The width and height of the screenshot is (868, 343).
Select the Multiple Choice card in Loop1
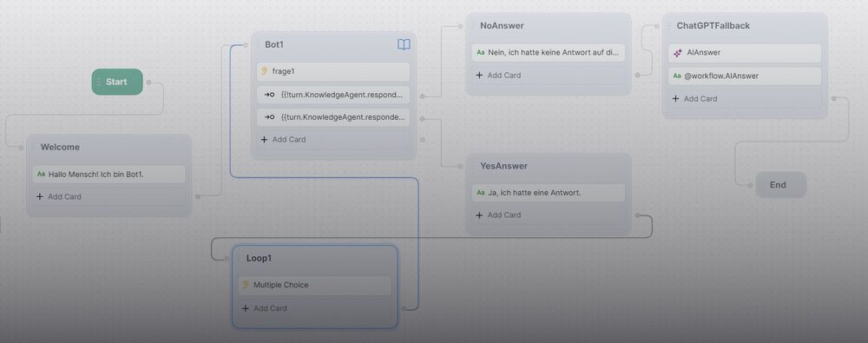pos(314,286)
